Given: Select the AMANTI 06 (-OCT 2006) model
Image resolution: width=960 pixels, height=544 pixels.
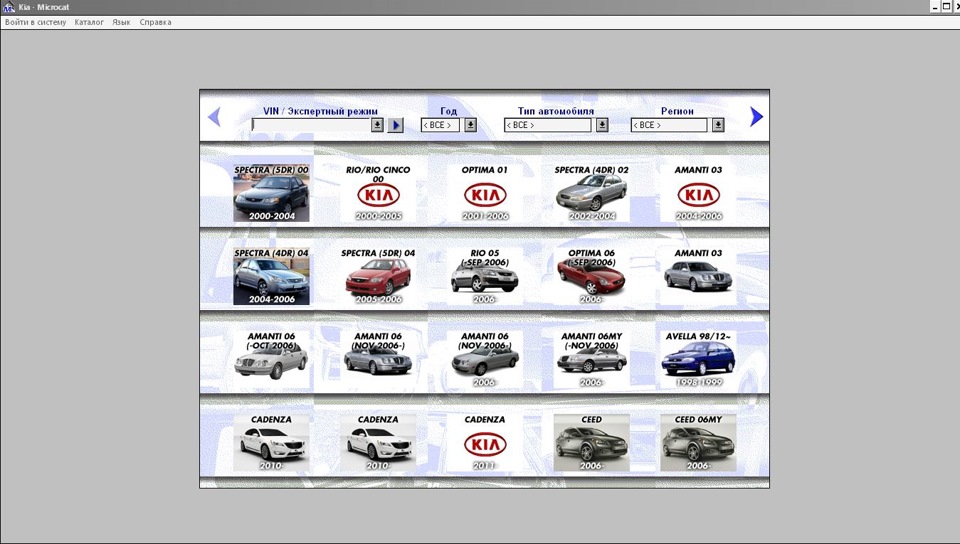Looking at the screenshot, I should click(x=271, y=359).
